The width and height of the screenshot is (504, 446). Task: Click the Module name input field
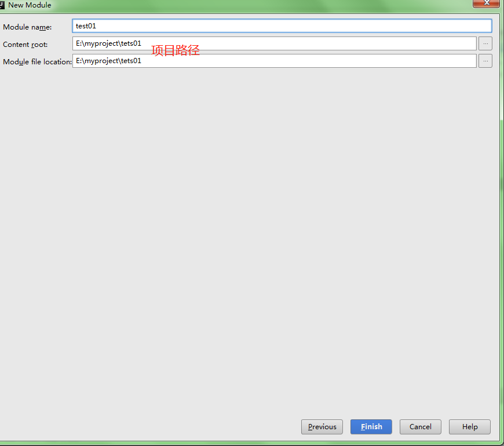click(x=282, y=26)
